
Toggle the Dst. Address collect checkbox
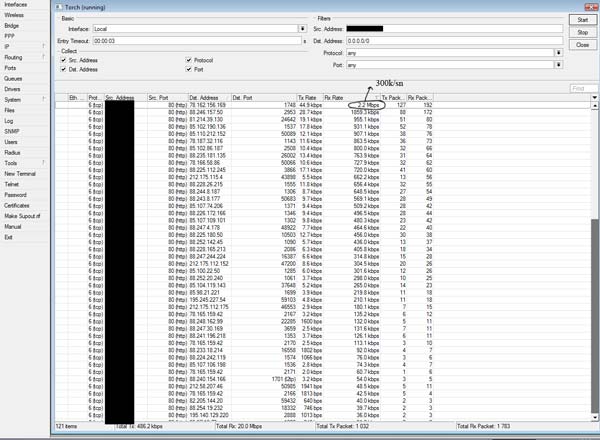pos(64,69)
